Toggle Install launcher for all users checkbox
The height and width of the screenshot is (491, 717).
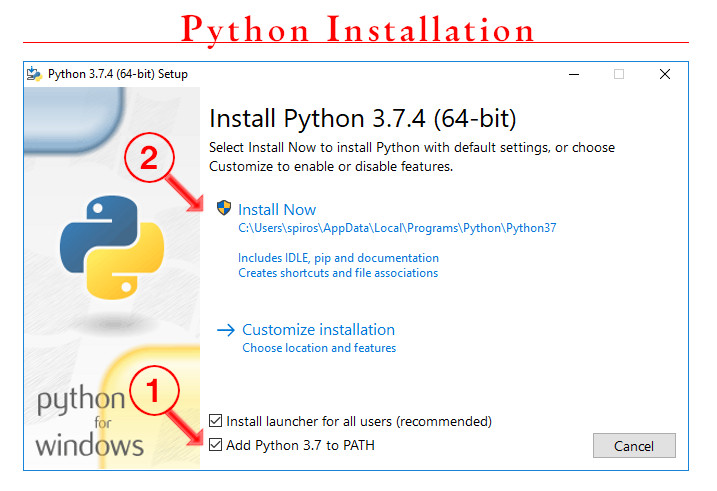pyautogui.click(x=215, y=421)
